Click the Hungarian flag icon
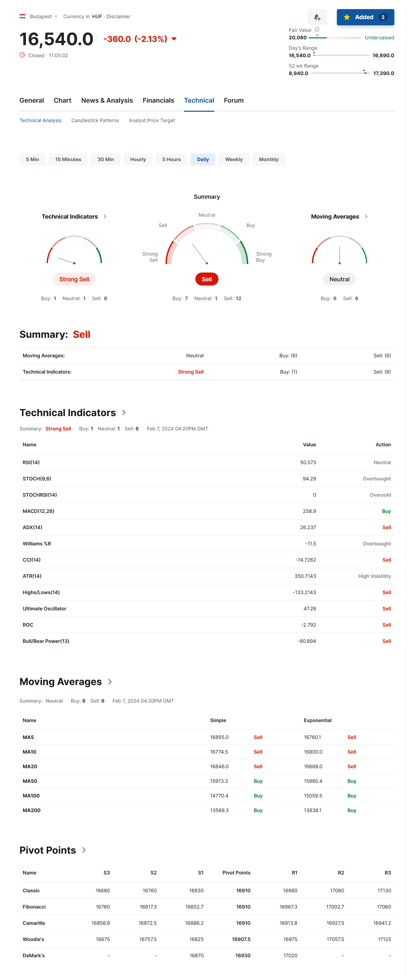Image resolution: width=407 pixels, height=980 pixels. (22, 16)
